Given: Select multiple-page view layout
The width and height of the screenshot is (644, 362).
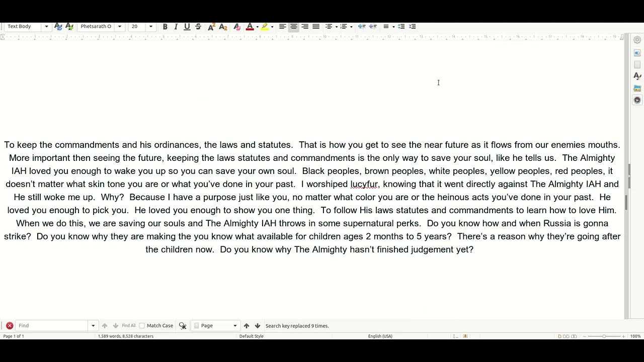Looking at the screenshot, I should click(566, 336).
